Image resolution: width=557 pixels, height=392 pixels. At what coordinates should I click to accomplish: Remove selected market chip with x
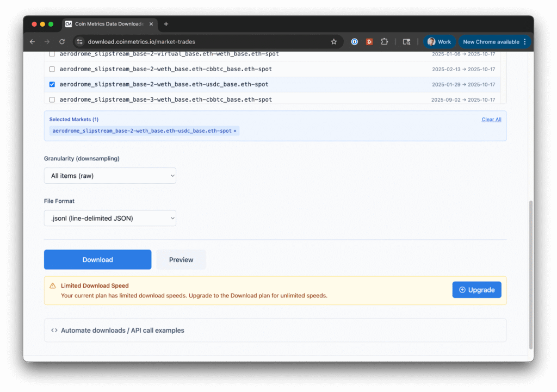click(x=235, y=131)
